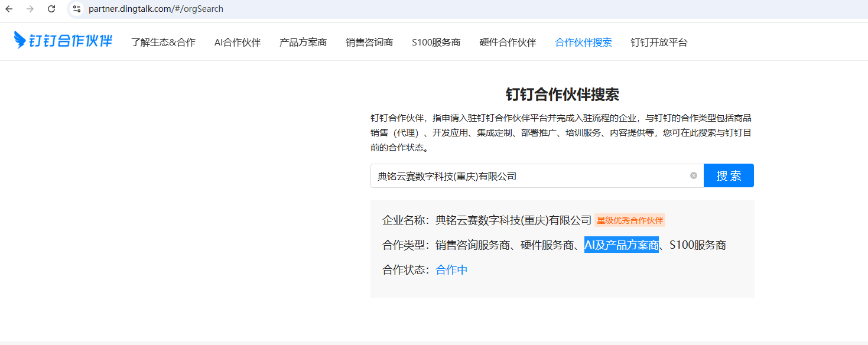Click the partner.dingtalk.com address bar URL

tap(156, 9)
